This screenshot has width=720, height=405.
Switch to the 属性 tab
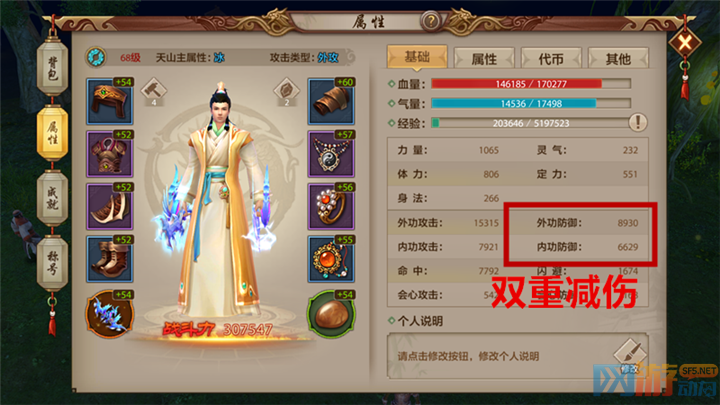click(x=484, y=59)
